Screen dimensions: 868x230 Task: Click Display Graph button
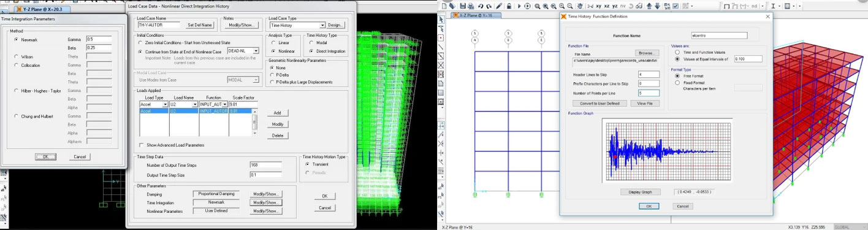tap(641, 192)
